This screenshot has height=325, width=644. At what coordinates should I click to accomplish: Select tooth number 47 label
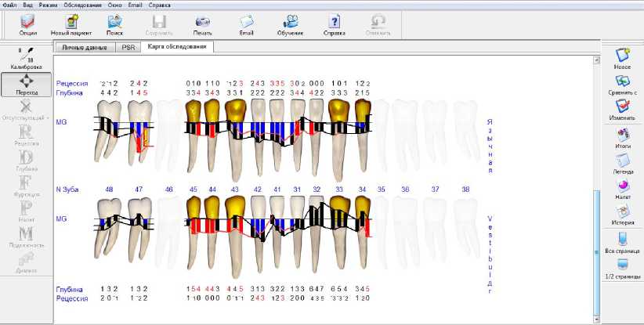click(139, 190)
